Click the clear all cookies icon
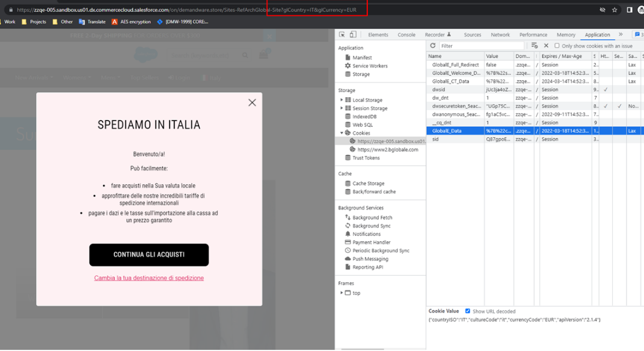The image size is (644, 351). (535, 46)
